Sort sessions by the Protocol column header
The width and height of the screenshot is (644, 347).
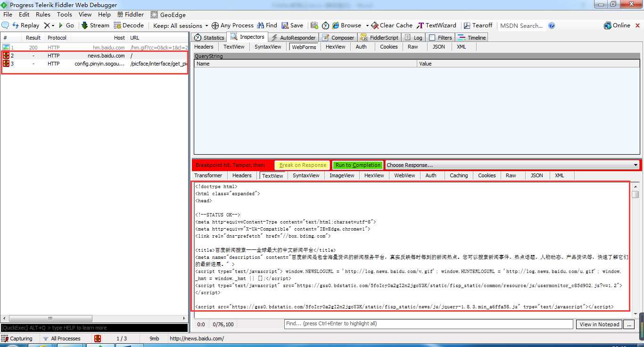coord(57,38)
